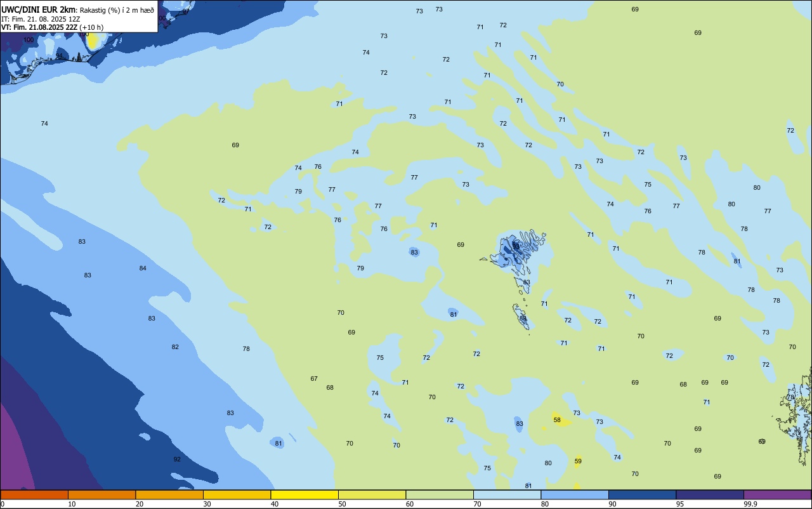Viewport: 812px width, 509px height.
Task: Click the '100' humidity value on the map
Action: tap(29, 40)
